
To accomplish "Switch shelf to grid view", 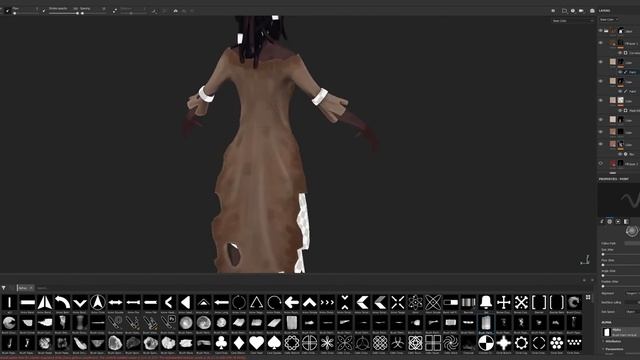I will (x=588, y=298).
